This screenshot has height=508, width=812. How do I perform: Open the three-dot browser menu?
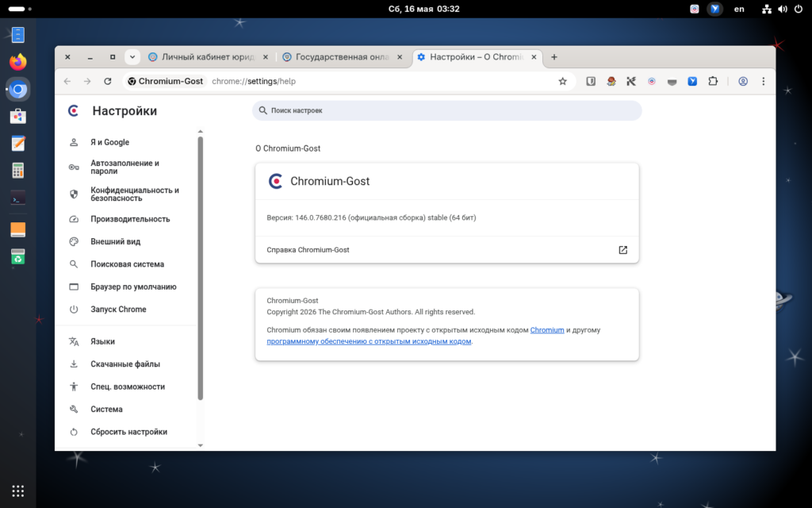[x=764, y=82]
